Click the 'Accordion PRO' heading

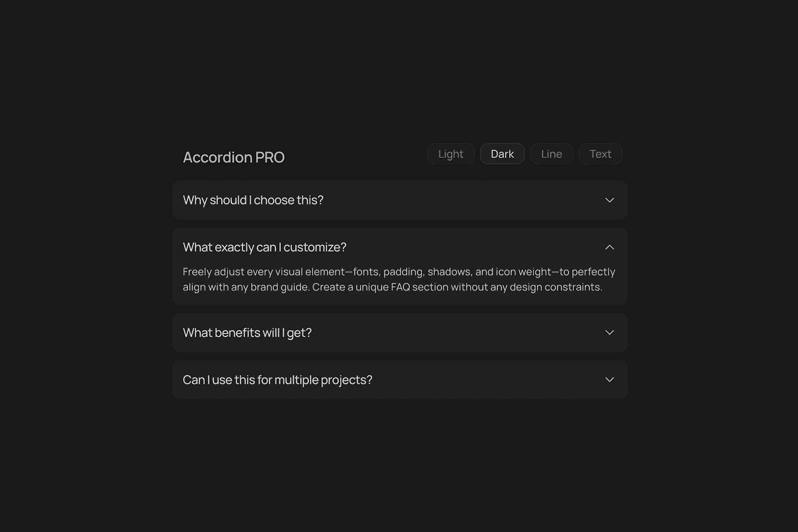[234, 157]
